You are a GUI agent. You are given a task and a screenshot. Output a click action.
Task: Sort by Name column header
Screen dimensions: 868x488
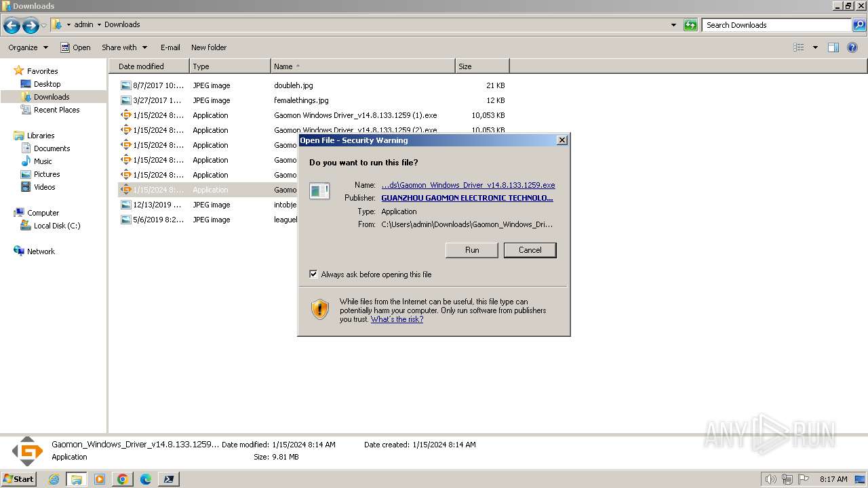[363, 66]
